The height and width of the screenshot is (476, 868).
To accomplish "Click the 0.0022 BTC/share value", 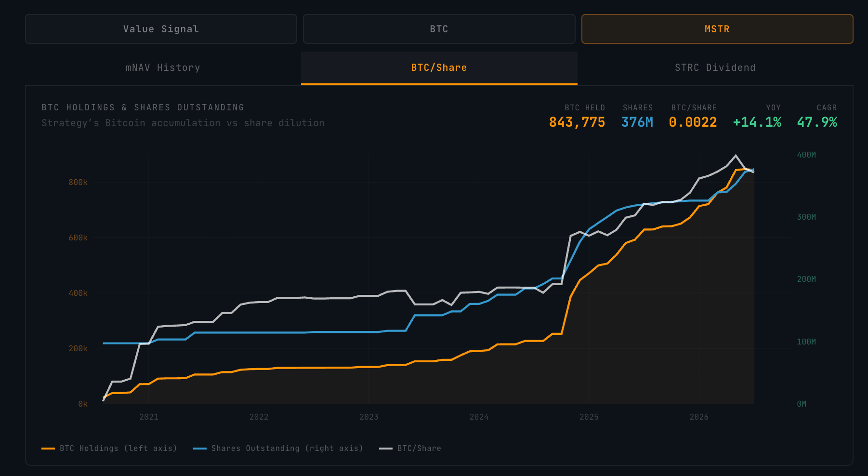I will (x=693, y=122).
